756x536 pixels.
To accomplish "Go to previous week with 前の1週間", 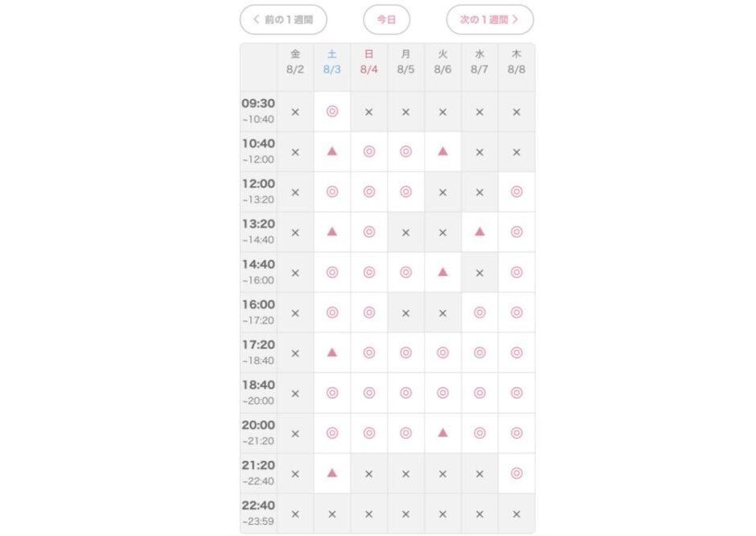I will [283, 20].
